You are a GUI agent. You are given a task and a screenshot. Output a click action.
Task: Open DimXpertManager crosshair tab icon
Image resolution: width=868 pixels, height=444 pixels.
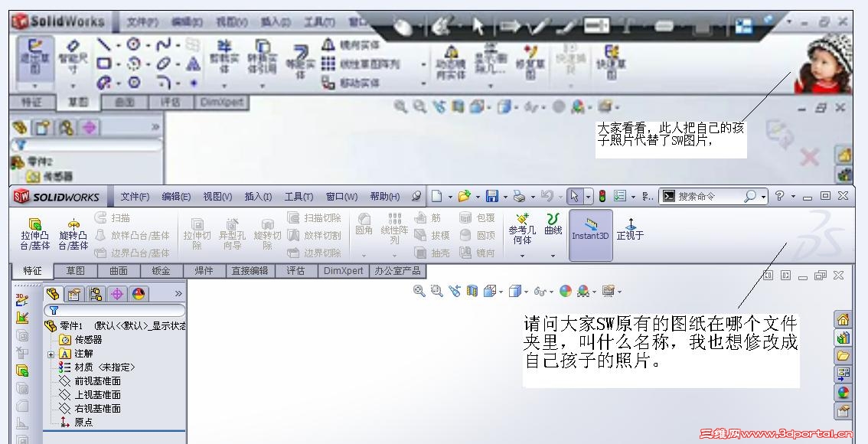(117, 293)
